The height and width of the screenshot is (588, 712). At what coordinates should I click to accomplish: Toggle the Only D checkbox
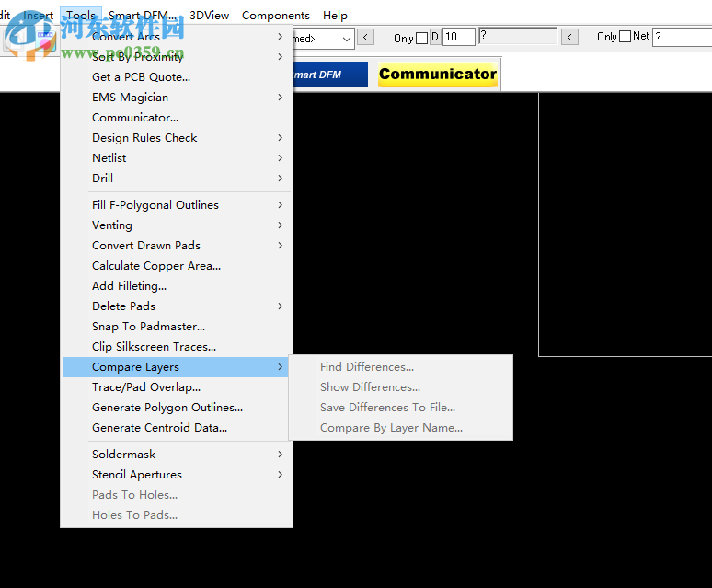[x=422, y=38]
